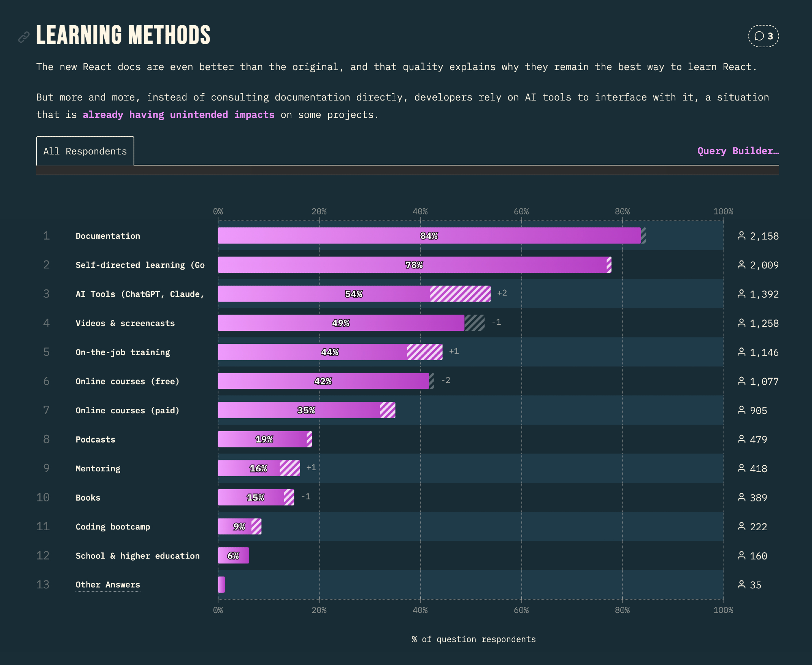This screenshot has height=665, width=812.
Task: Select the All Respondents tab
Action: [85, 151]
